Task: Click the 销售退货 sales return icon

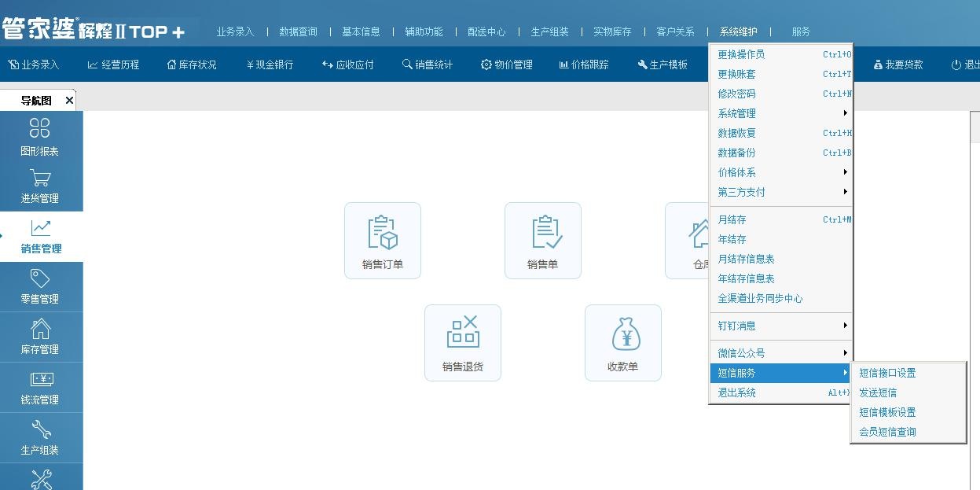Action: (x=462, y=342)
